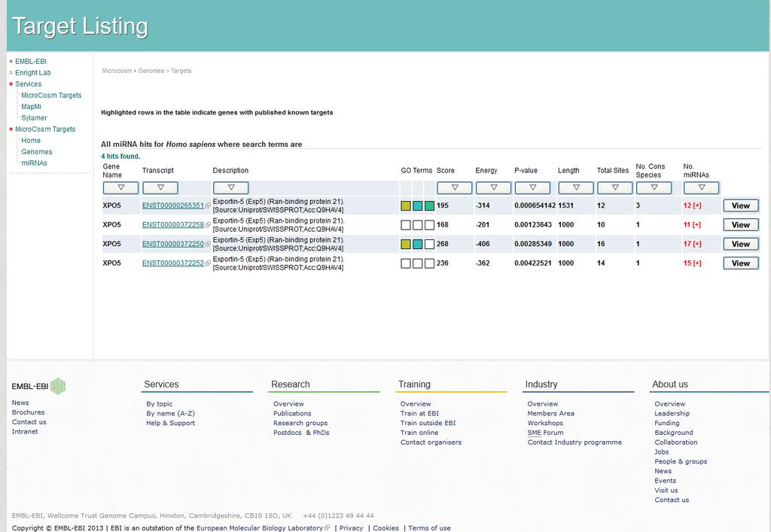The height and width of the screenshot is (532, 771).
Task: Open People & groups footer link
Action: tap(681, 461)
